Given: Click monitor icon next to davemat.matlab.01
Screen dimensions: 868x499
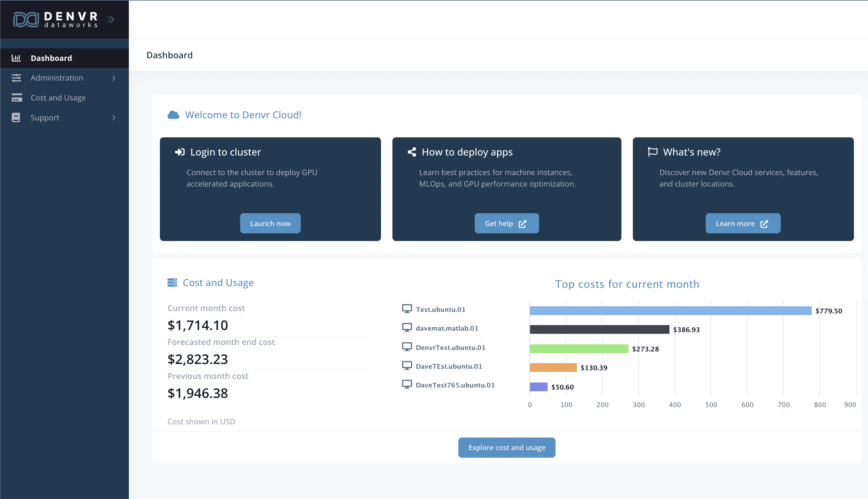Looking at the screenshot, I should [x=407, y=328].
